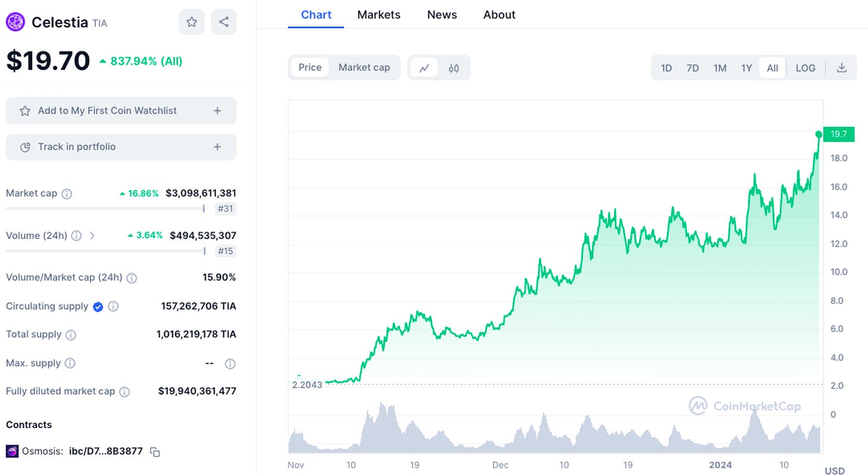The width and height of the screenshot is (868, 475).
Task: Add to My First Coin Watchlist
Action: [x=121, y=111]
